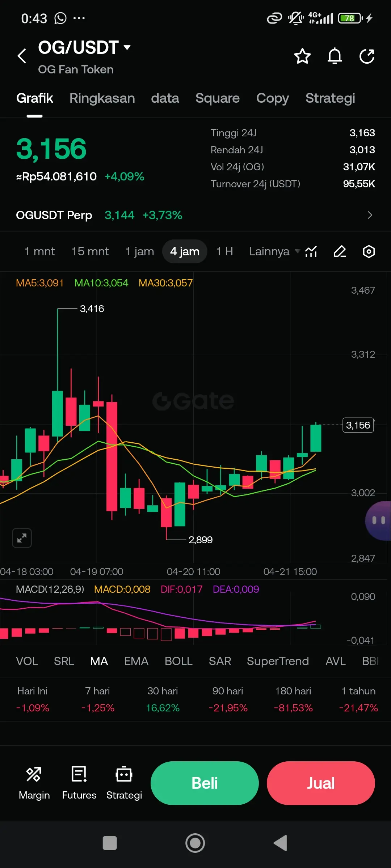Expand the OG/USDT pair selector
This screenshot has width=391, height=868.
coord(84,47)
